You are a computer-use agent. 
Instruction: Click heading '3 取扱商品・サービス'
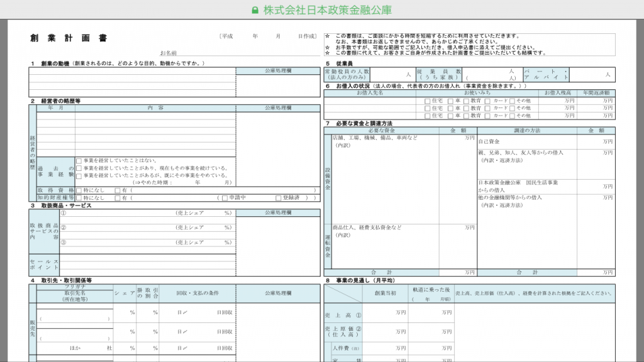(x=61, y=206)
